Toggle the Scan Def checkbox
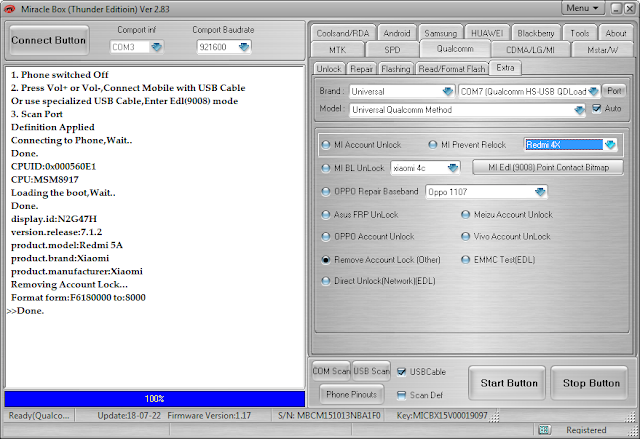The height and width of the screenshot is (439, 640). pos(402,395)
